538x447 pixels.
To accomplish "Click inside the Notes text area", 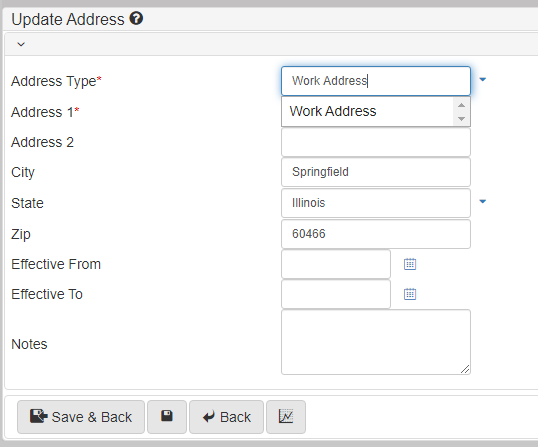I will click(x=376, y=342).
